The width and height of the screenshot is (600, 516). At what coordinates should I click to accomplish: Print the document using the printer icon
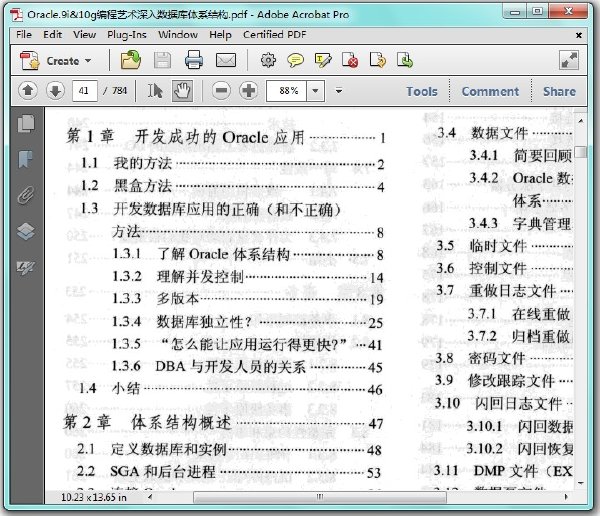pyautogui.click(x=194, y=60)
